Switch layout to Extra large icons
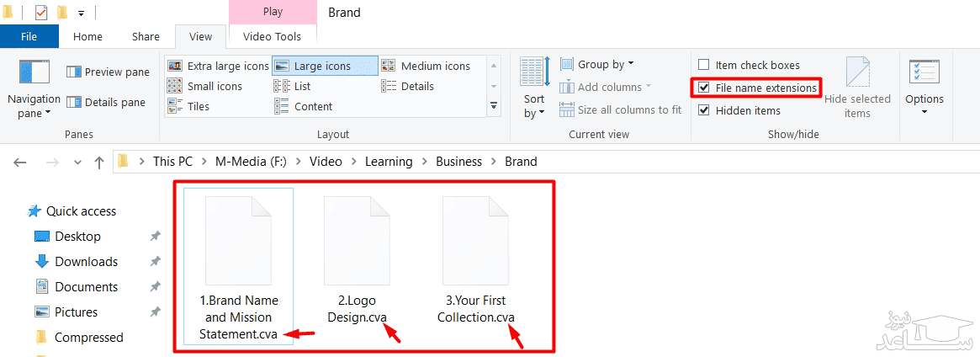This screenshot has height=357, width=980. (x=218, y=66)
